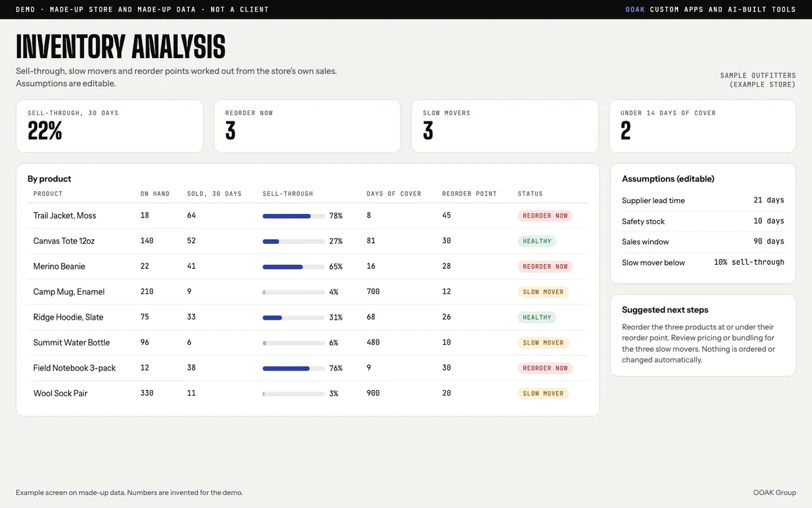Open the Under 14 Days of Cover card
This screenshot has width=812, height=508.
click(x=702, y=126)
